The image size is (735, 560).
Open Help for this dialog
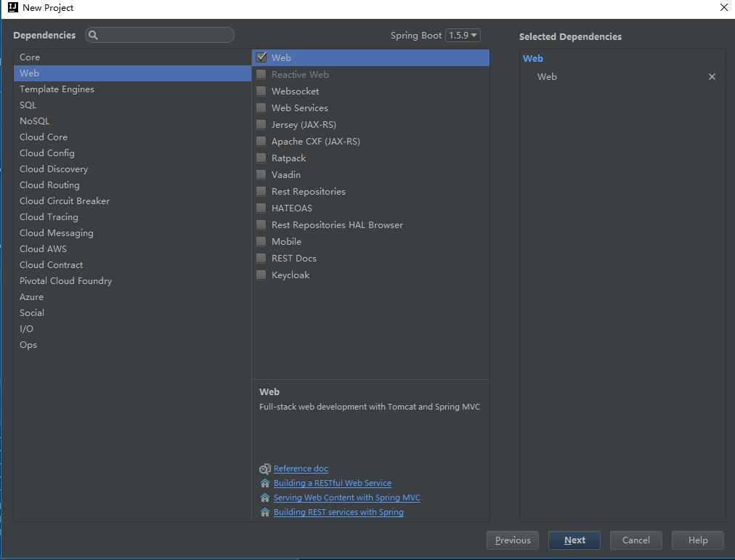tap(697, 540)
